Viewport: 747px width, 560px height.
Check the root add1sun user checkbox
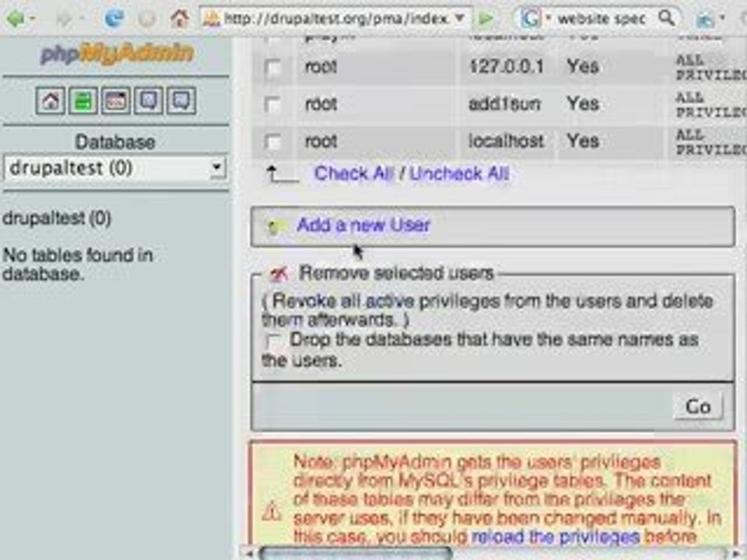point(273,105)
